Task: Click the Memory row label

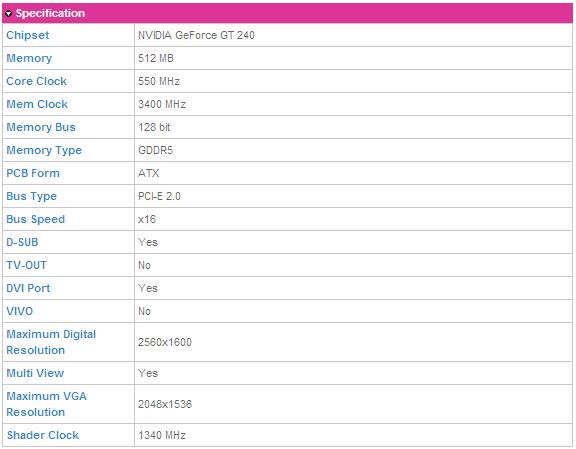Action: click(29, 58)
